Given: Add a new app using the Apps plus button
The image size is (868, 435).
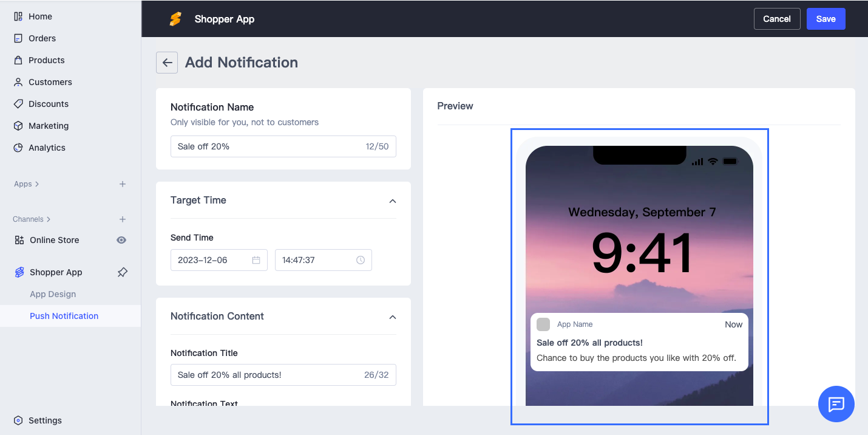Looking at the screenshot, I should pyautogui.click(x=122, y=183).
